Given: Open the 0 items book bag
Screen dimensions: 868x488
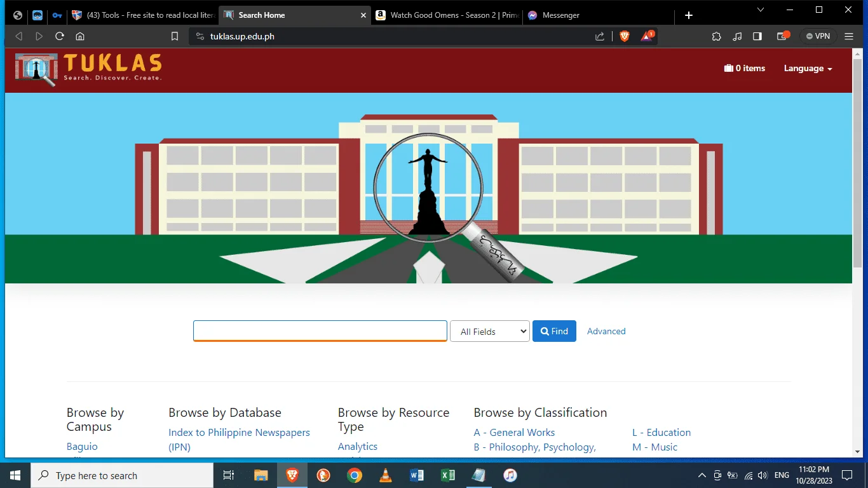Looking at the screenshot, I should click(745, 68).
